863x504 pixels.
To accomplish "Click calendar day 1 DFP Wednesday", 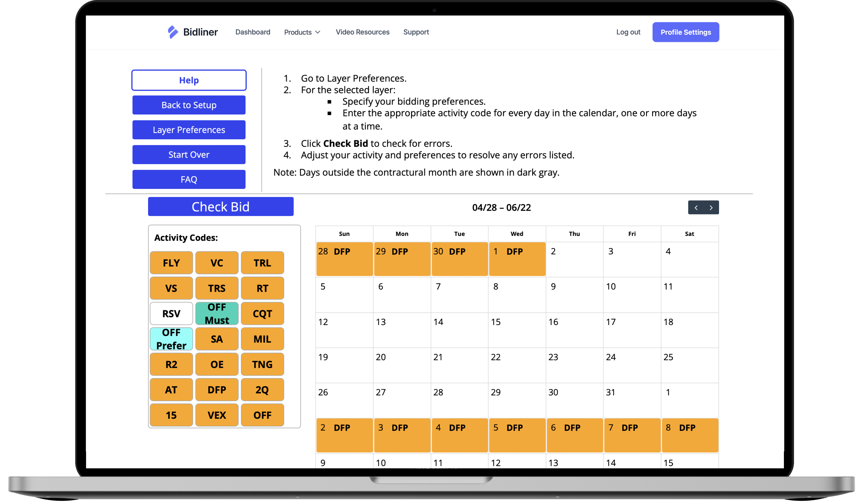I will (517, 259).
